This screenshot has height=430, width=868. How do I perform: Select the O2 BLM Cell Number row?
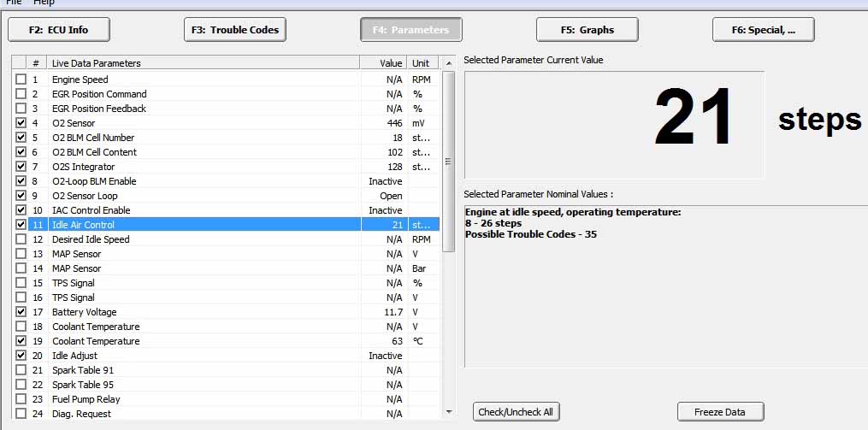pyautogui.click(x=92, y=138)
